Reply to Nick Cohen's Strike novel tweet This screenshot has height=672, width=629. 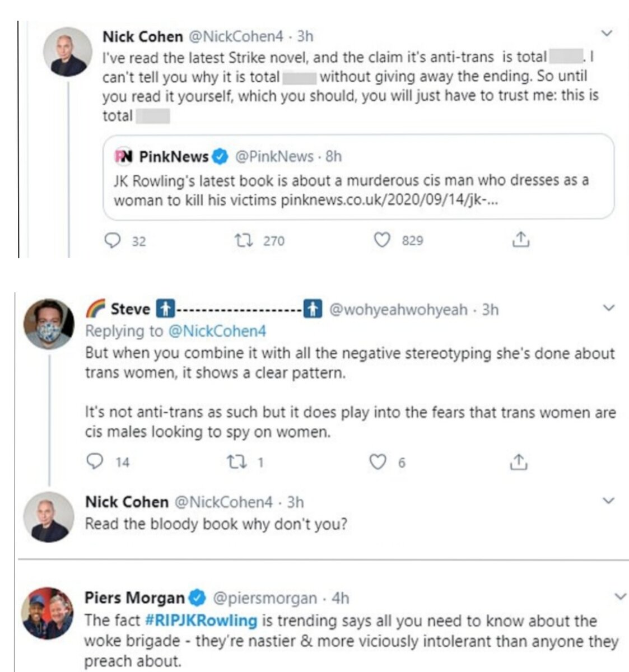[x=113, y=241]
